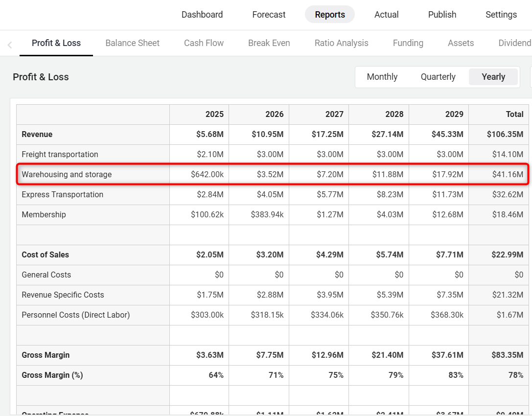Click the Warehousing and storage row label

point(67,174)
